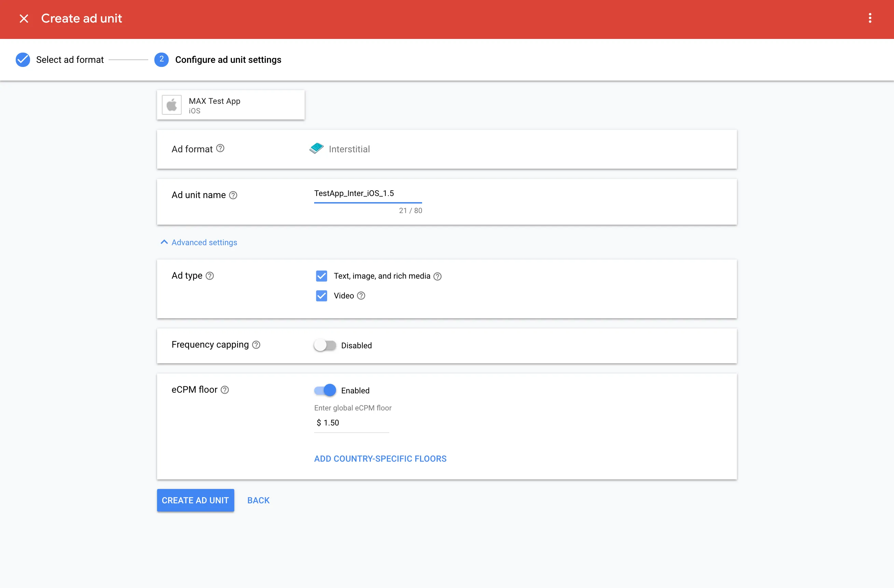Open help for Ad unit name
Image resolution: width=894 pixels, height=588 pixels.
[x=233, y=195]
